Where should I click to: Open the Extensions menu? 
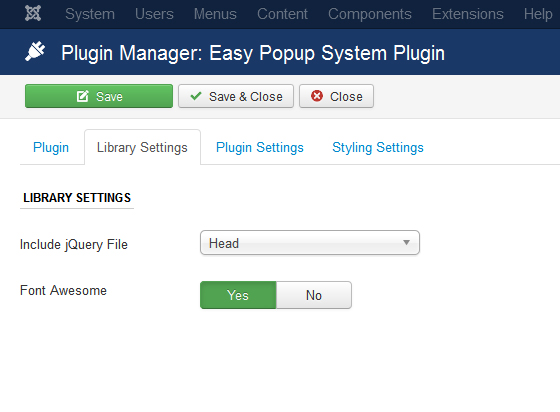[468, 14]
